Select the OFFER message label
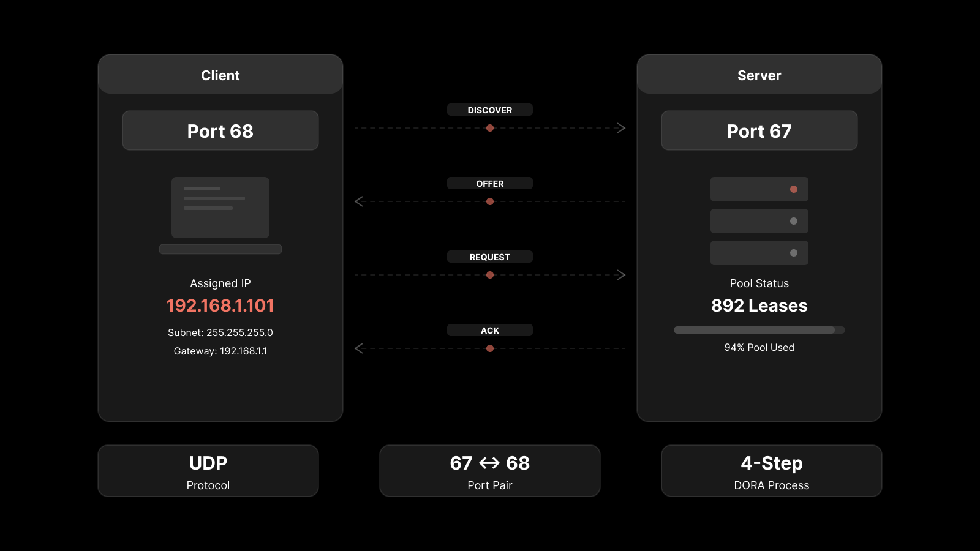 click(x=490, y=184)
